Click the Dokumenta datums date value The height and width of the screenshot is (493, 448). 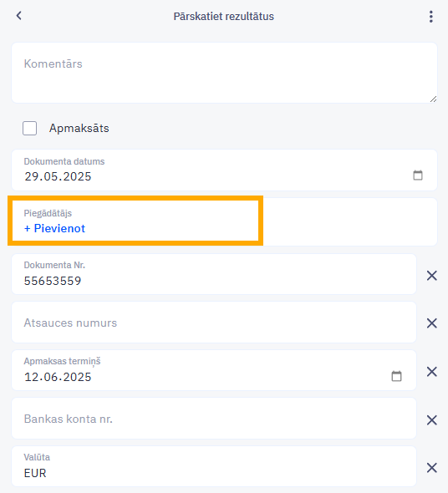pyautogui.click(x=58, y=176)
